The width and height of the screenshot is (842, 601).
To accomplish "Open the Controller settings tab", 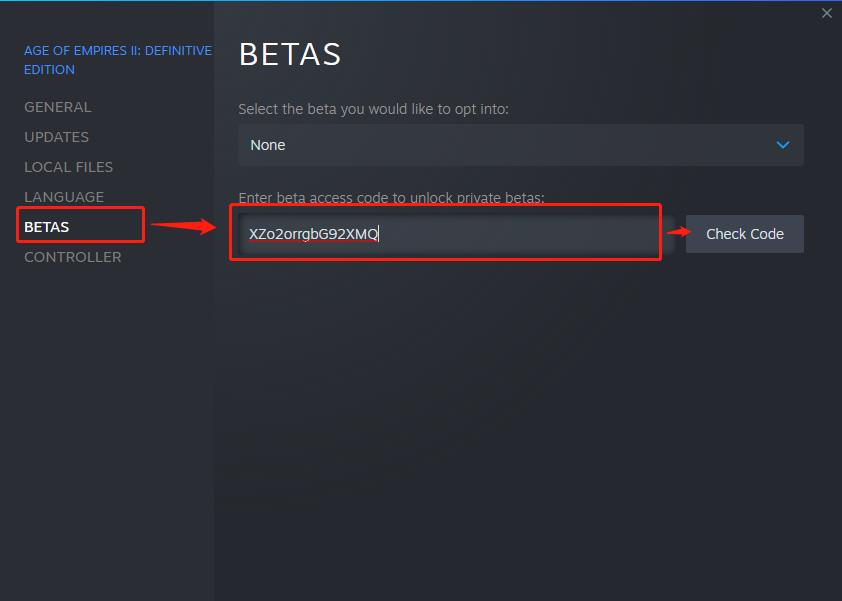I will 72,257.
